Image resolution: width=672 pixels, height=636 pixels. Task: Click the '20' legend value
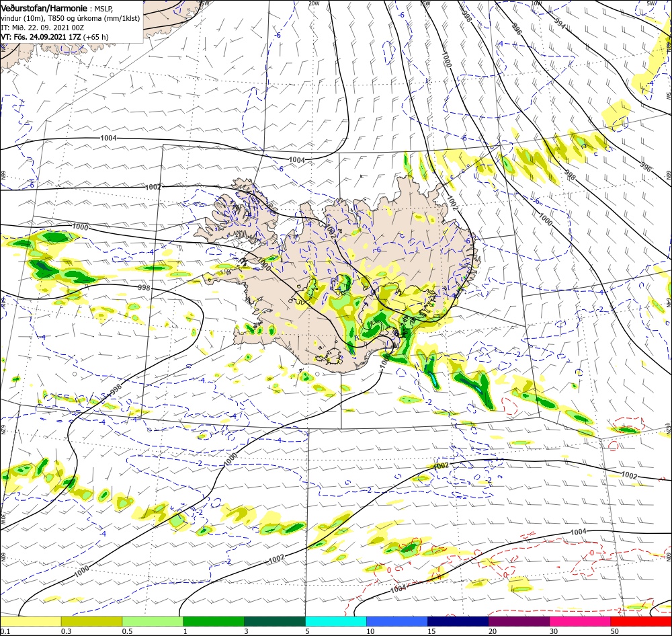[x=493, y=631]
